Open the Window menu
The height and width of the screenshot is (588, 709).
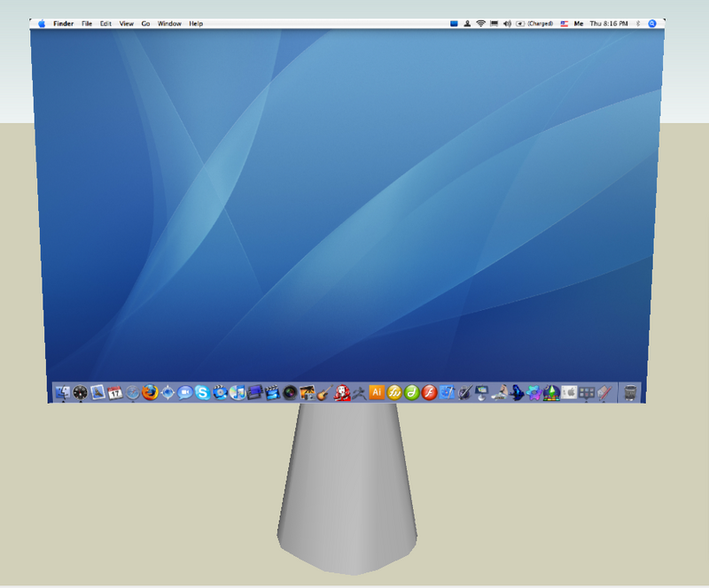(x=169, y=24)
